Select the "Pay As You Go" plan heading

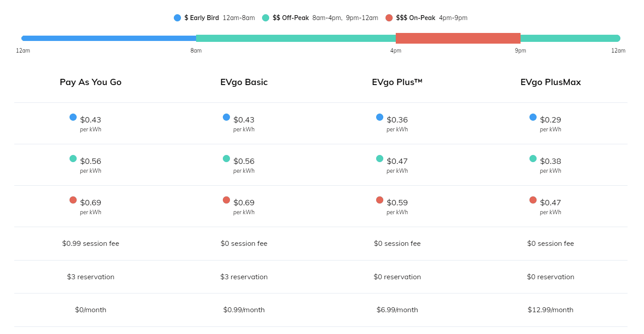pos(90,82)
